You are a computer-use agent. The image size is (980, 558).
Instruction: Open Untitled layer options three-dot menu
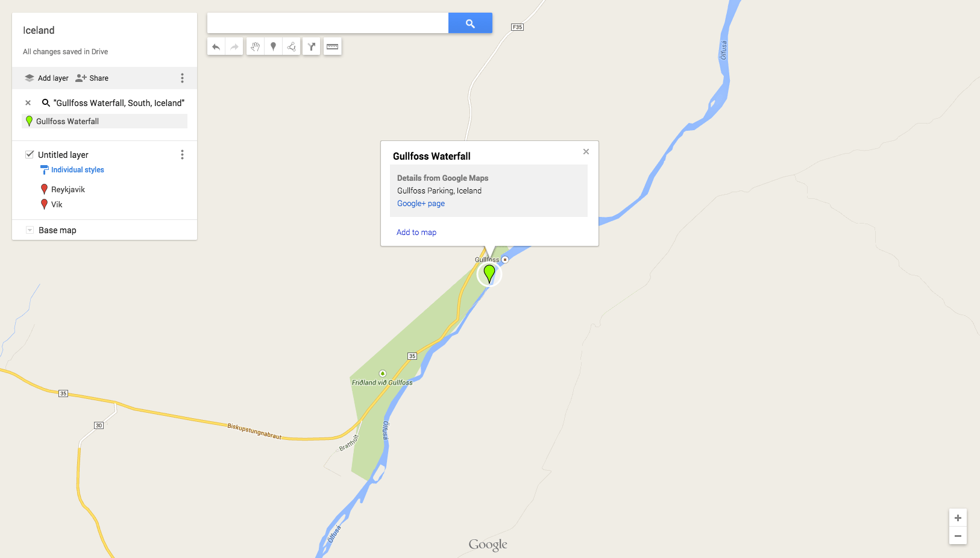[182, 155]
